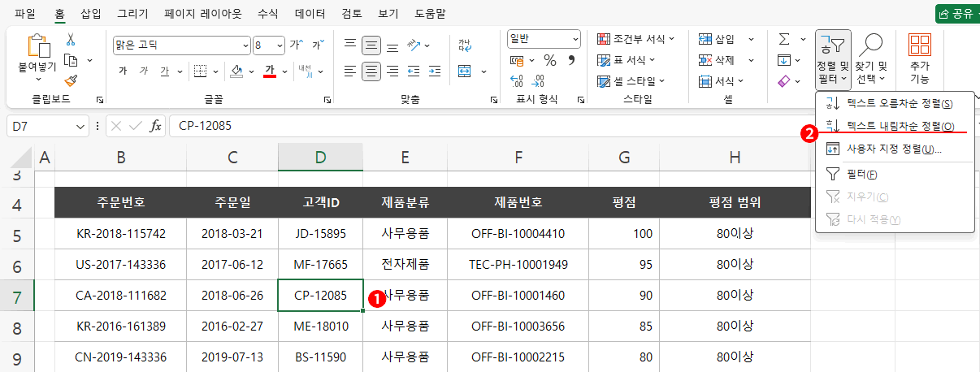Screen dimensions: 980x372
Task: Select the Format Painter brush icon
Action: point(71,80)
